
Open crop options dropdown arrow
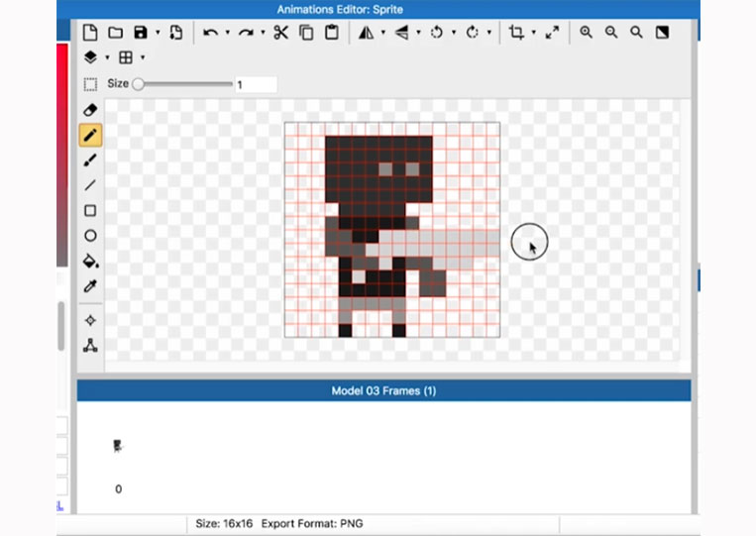pos(534,33)
